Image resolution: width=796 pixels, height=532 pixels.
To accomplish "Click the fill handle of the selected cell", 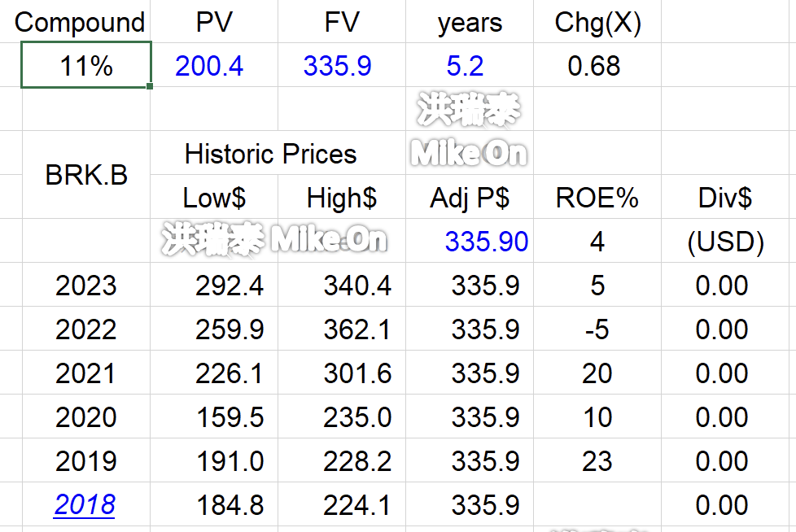I will (150, 86).
